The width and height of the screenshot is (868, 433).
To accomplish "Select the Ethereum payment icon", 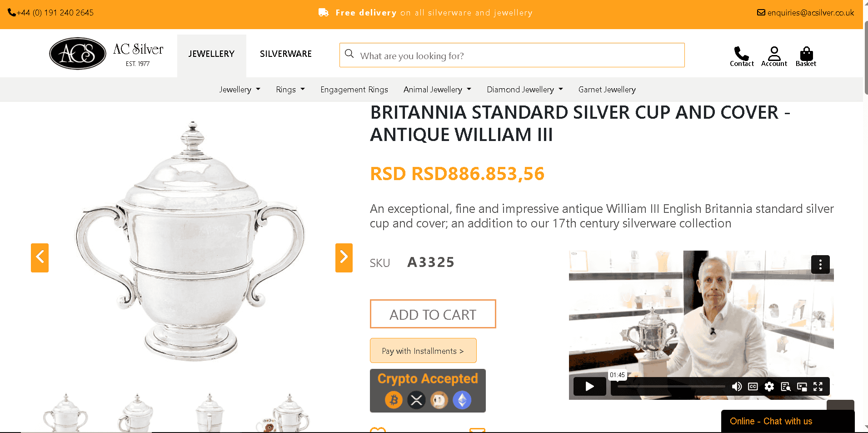I will tap(462, 400).
